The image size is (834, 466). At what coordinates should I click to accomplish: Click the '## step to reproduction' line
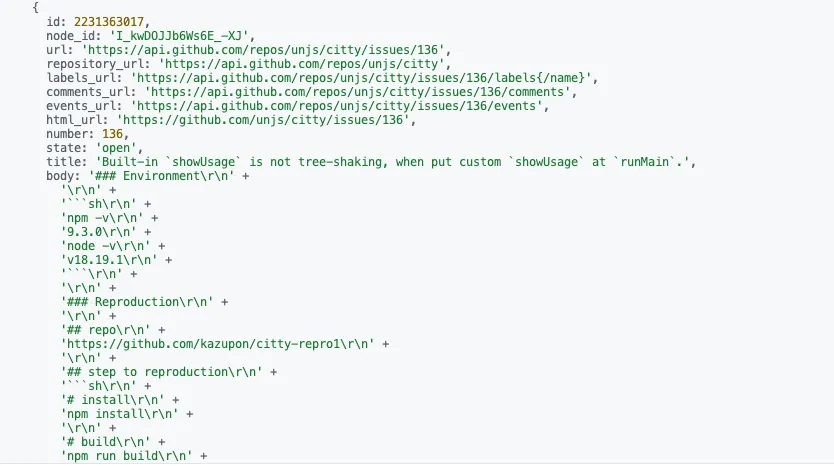(161, 372)
